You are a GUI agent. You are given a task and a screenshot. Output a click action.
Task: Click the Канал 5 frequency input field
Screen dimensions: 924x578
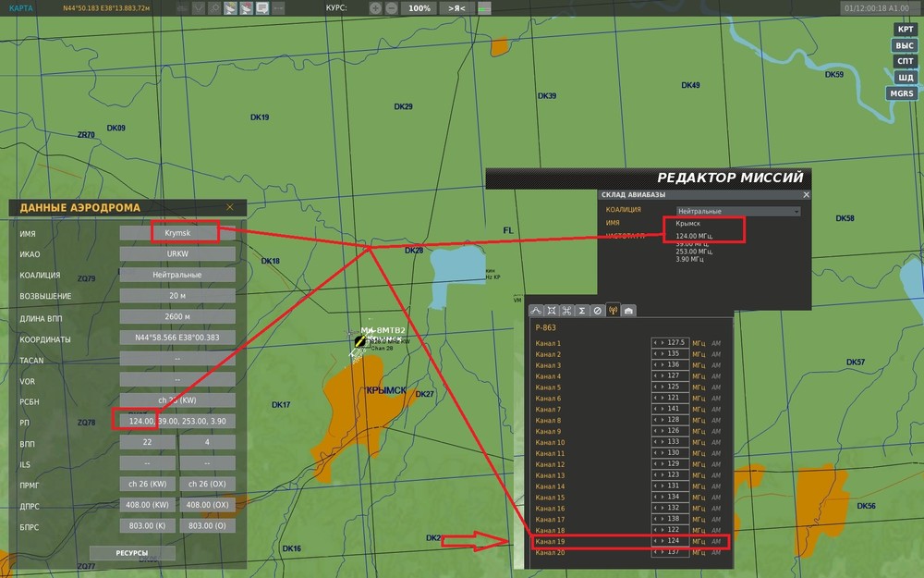(x=675, y=387)
